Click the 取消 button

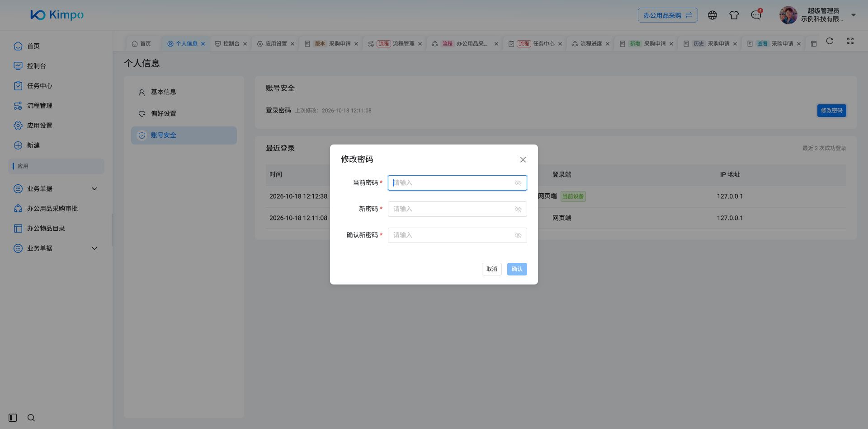pos(491,269)
